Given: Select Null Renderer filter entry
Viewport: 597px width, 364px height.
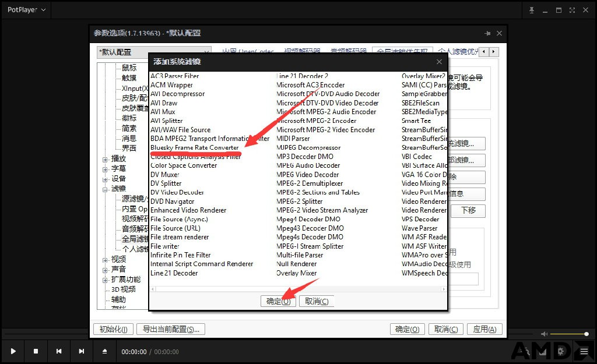Looking at the screenshot, I should (x=296, y=264).
